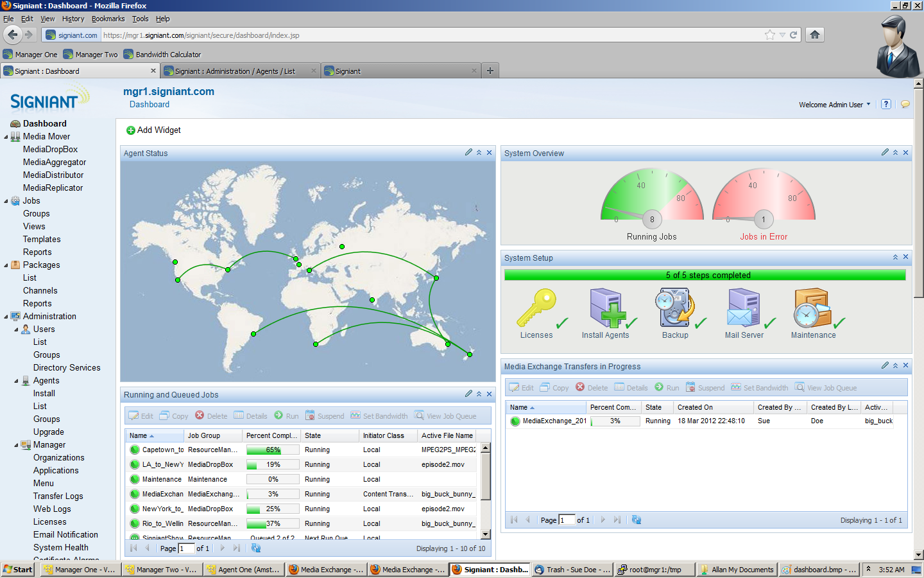
Task: Collapse the Manager tree node
Action: click(x=16, y=445)
